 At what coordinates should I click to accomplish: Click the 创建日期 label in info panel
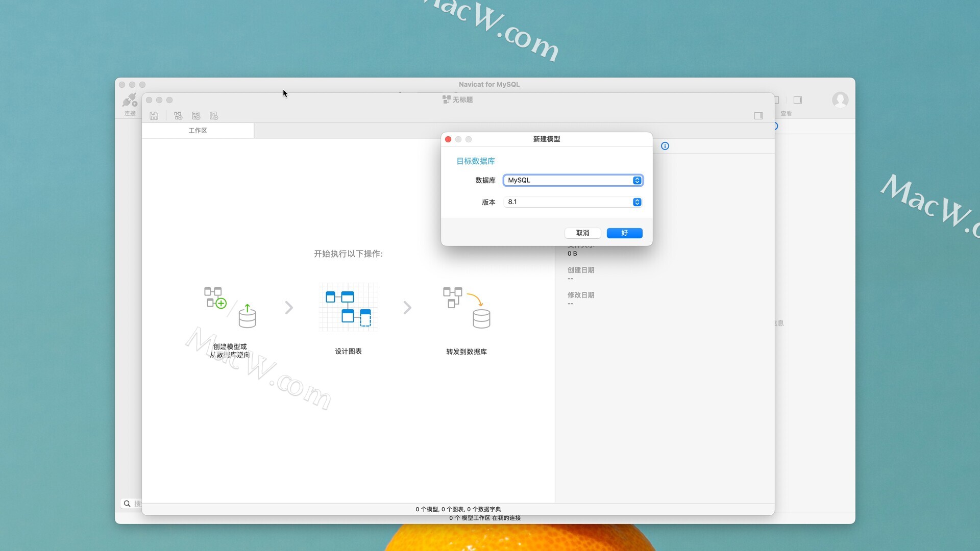581,270
